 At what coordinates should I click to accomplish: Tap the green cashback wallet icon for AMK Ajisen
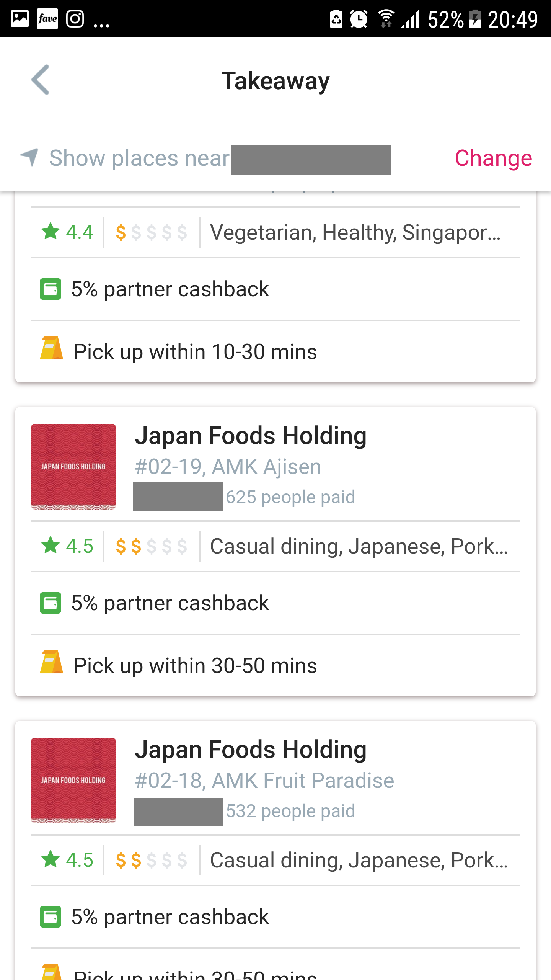click(x=51, y=603)
